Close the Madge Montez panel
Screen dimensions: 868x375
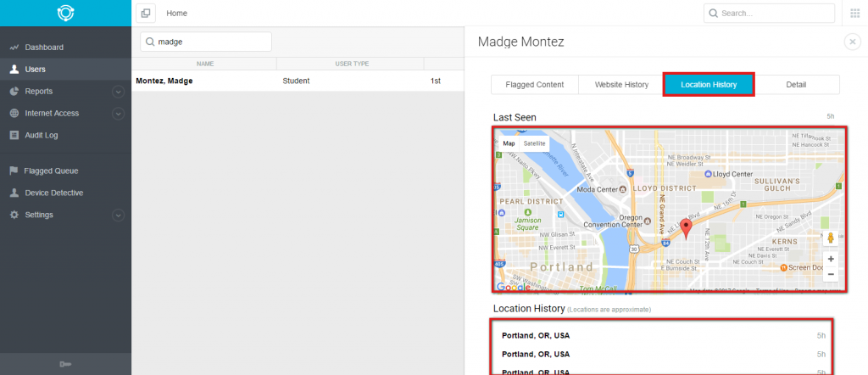(853, 42)
